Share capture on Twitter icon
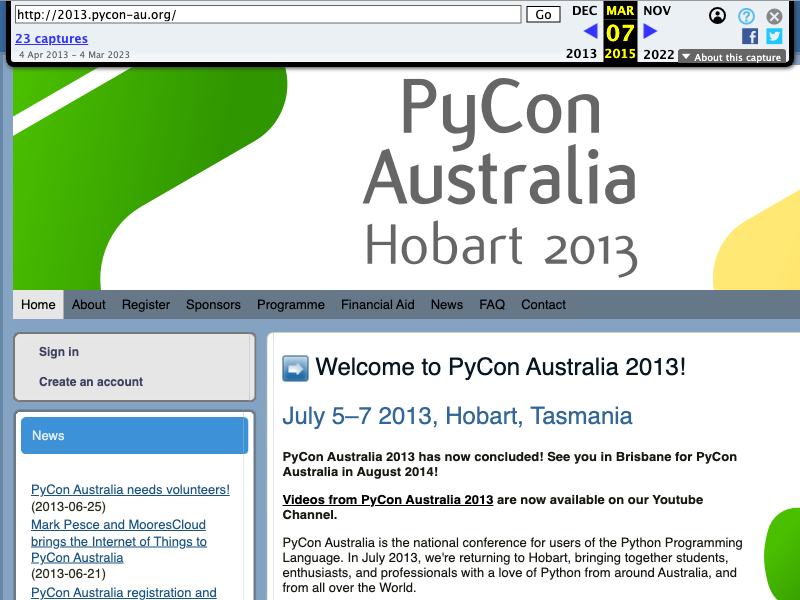Viewport: 800px width, 600px height. click(774, 36)
